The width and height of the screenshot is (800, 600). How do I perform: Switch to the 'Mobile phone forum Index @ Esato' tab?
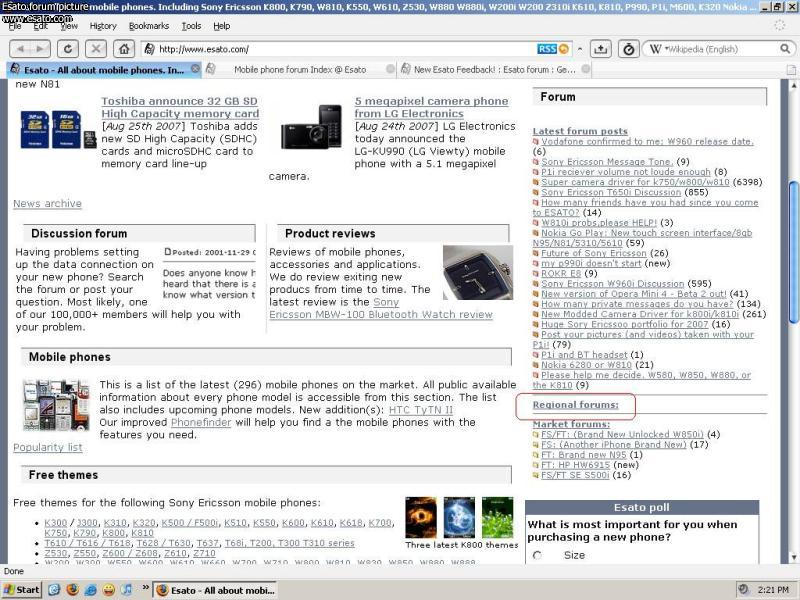tap(300, 69)
